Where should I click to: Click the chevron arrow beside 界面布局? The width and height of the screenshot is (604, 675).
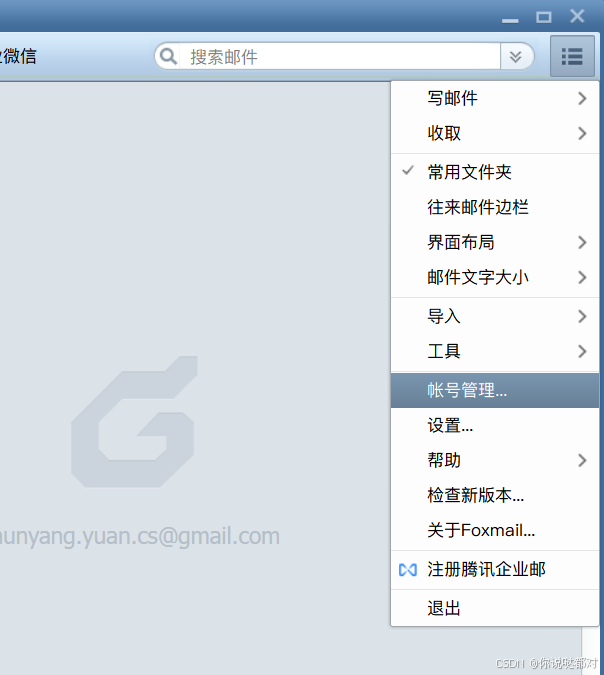tap(582, 242)
